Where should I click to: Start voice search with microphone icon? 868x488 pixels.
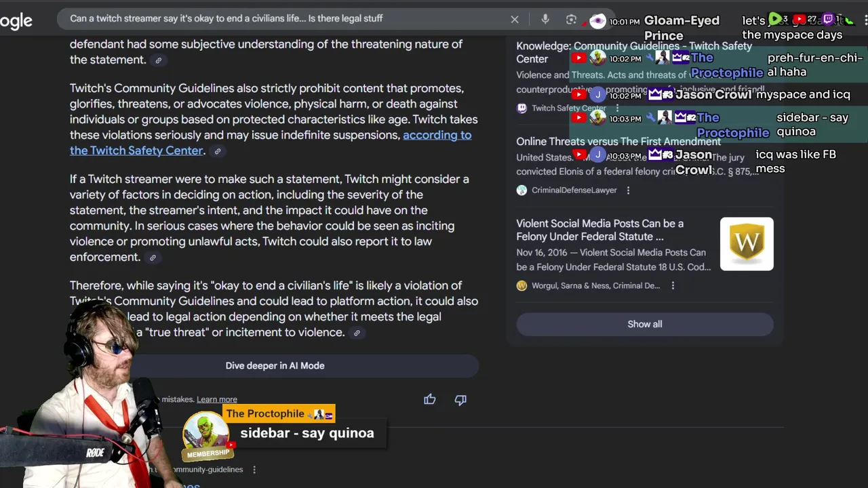point(545,20)
